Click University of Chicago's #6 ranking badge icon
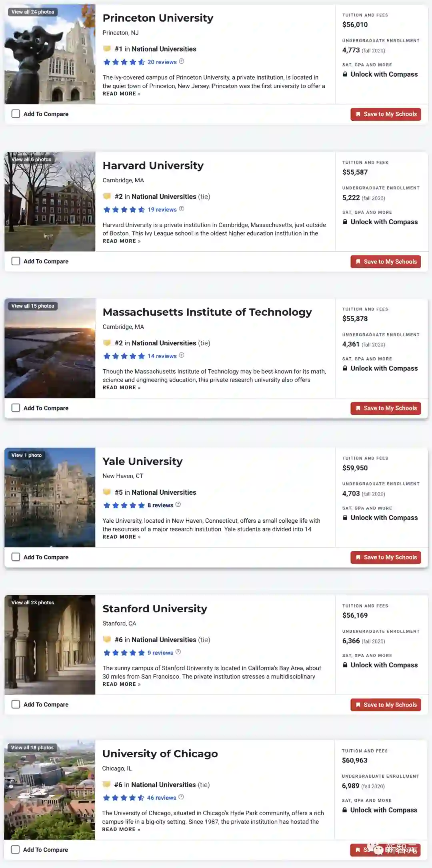Image resolution: width=432 pixels, height=868 pixels. (106, 784)
